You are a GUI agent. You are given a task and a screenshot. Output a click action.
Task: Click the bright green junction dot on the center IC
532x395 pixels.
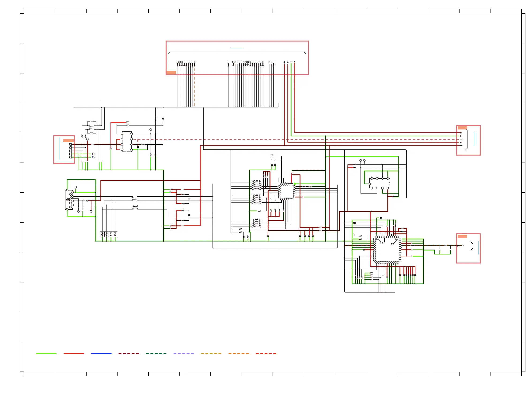(295, 184)
